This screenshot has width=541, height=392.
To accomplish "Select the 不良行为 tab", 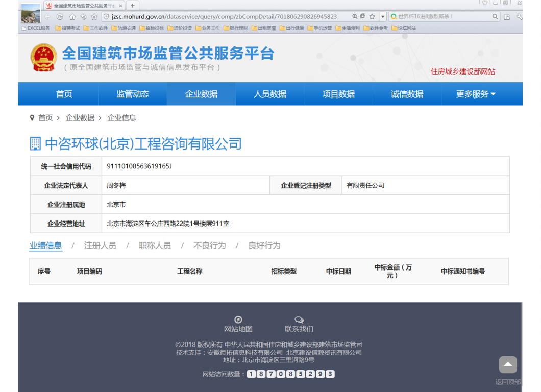I will click(209, 246).
